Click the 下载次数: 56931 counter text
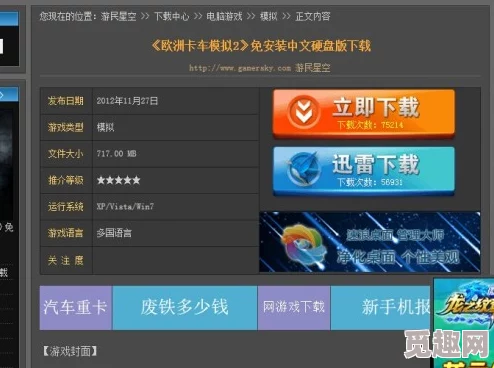494x368 pixels. click(370, 182)
